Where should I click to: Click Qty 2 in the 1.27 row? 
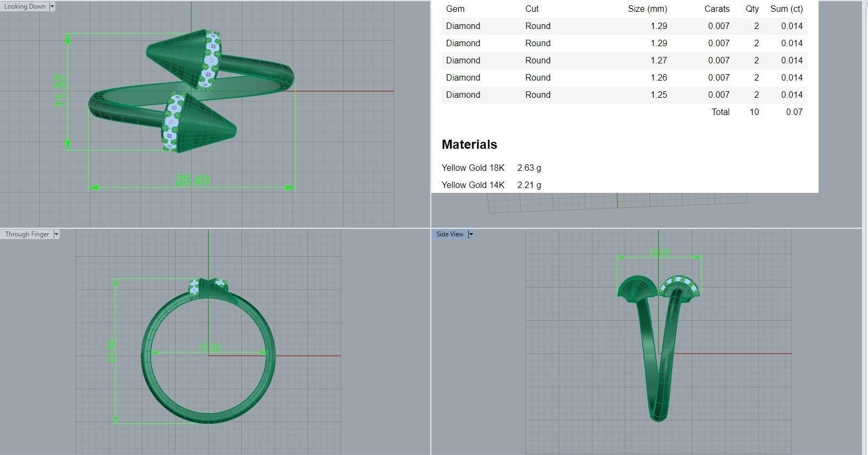coord(756,60)
